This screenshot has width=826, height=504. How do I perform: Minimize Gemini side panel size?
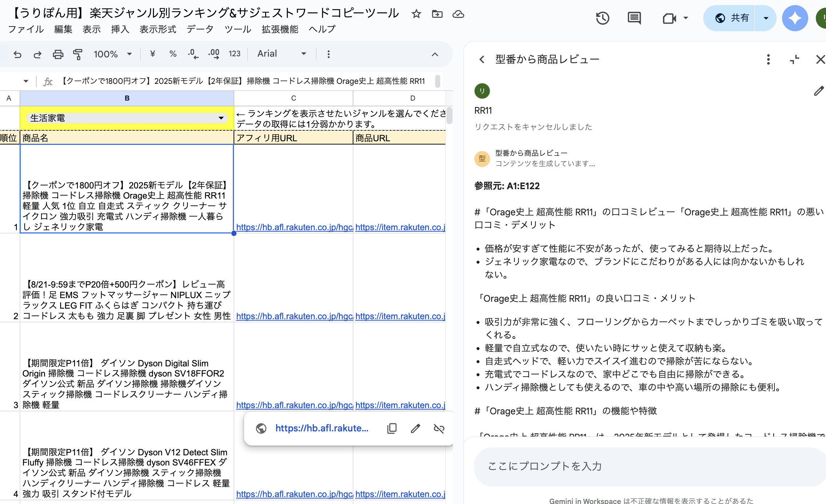coord(795,59)
